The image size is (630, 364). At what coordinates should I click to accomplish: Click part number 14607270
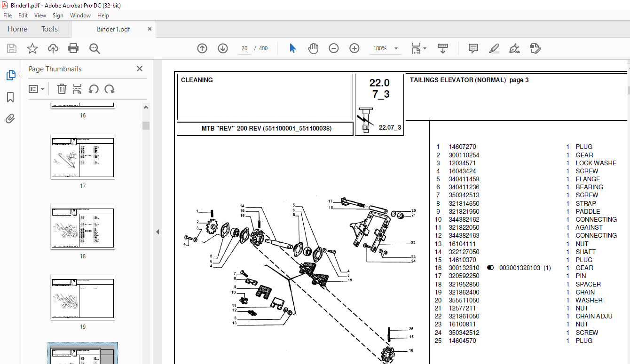[x=462, y=147]
